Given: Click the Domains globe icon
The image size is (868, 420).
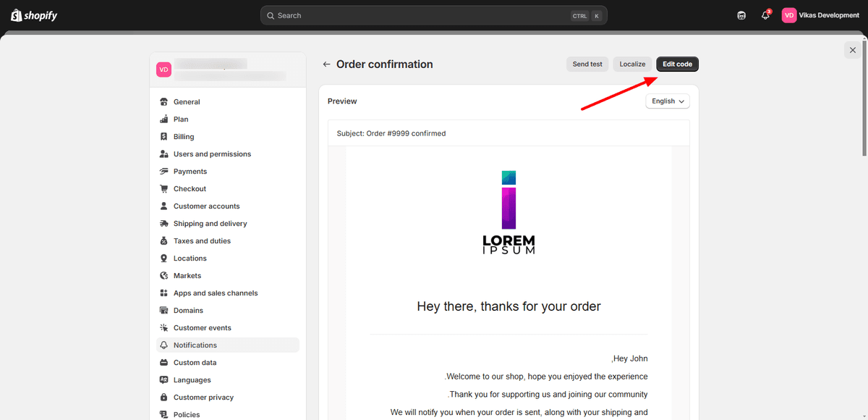Looking at the screenshot, I should (x=164, y=311).
